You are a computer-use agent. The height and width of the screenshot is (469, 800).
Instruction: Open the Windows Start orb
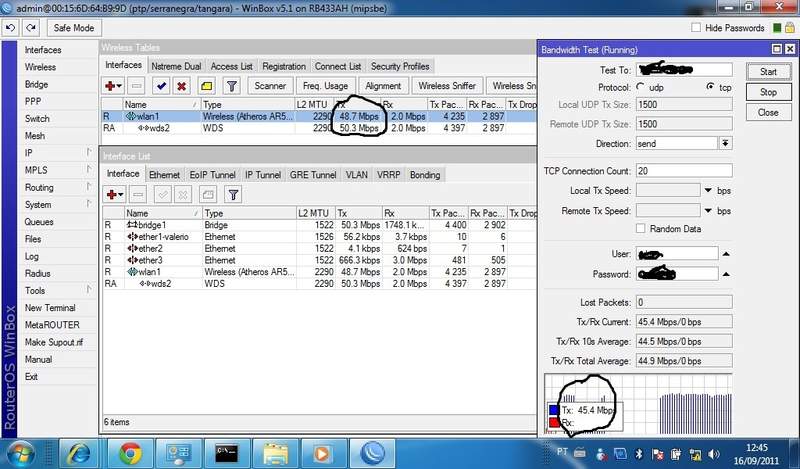pos(21,454)
